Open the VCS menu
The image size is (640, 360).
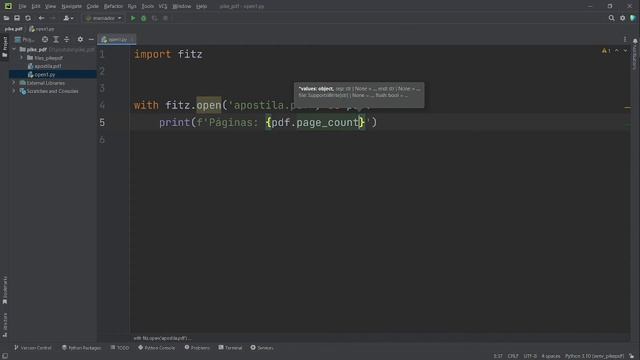click(163, 6)
